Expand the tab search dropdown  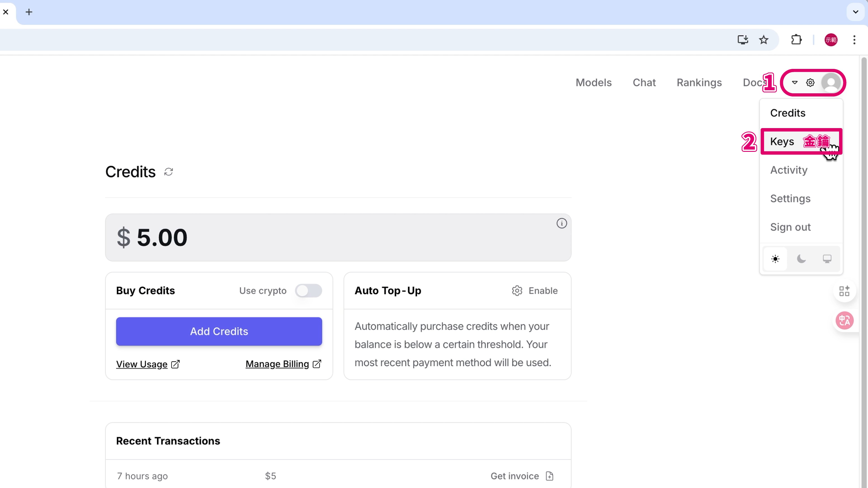(855, 12)
